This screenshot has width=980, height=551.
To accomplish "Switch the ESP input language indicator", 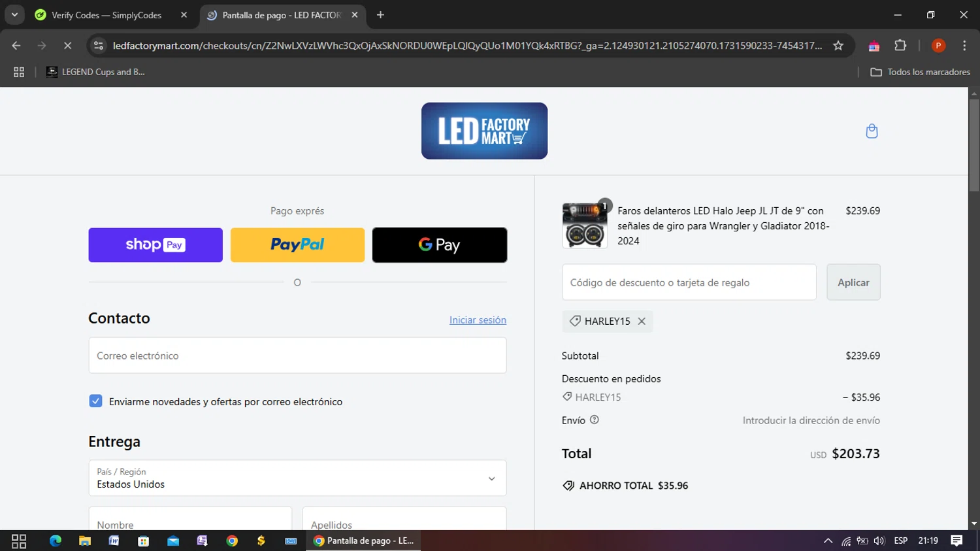I will click(x=901, y=541).
